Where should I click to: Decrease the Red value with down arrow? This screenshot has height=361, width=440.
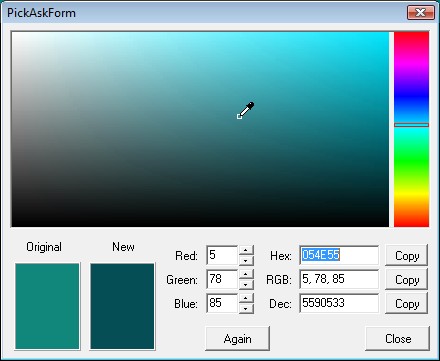pos(246,260)
